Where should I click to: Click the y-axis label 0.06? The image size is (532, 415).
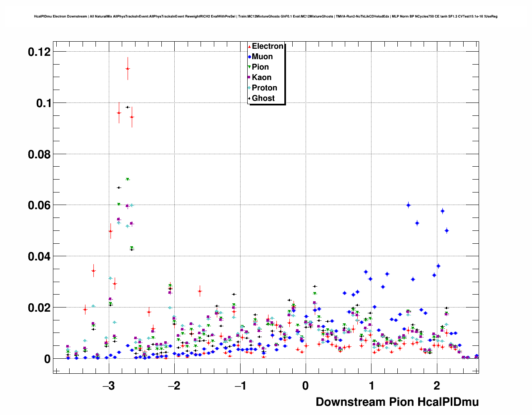click(39, 205)
